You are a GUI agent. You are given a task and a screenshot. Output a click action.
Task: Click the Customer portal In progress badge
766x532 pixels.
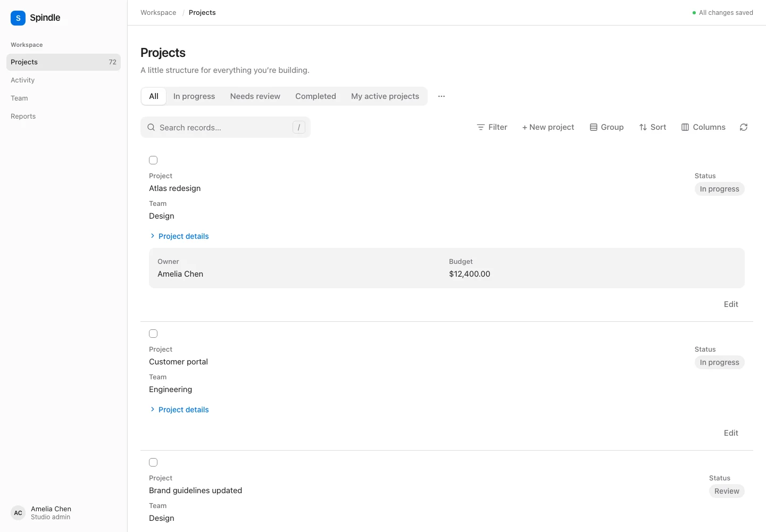click(x=719, y=362)
